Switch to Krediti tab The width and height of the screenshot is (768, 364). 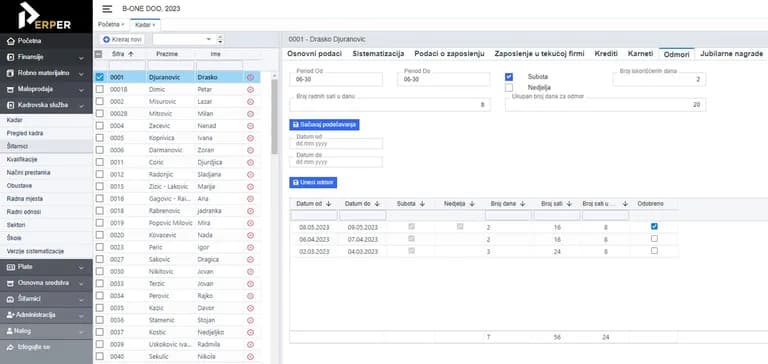coord(606,54)
